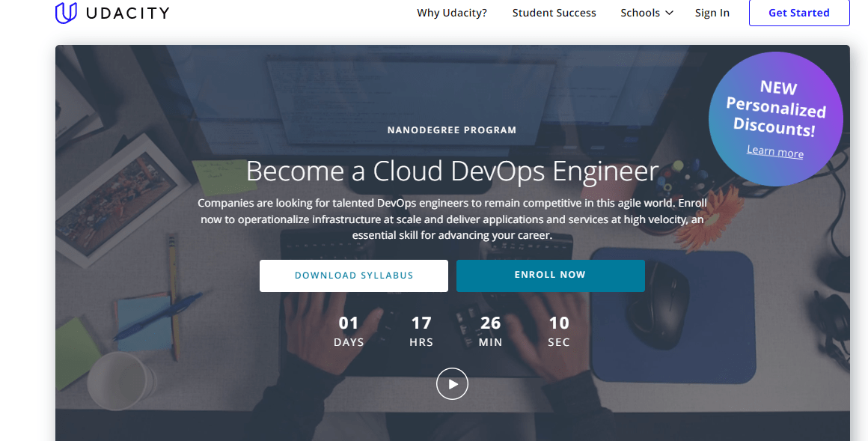The height and width of the screenshot is (441, 868).
Task: Click the countdown DAYS counter
Action: coord(349,330)
